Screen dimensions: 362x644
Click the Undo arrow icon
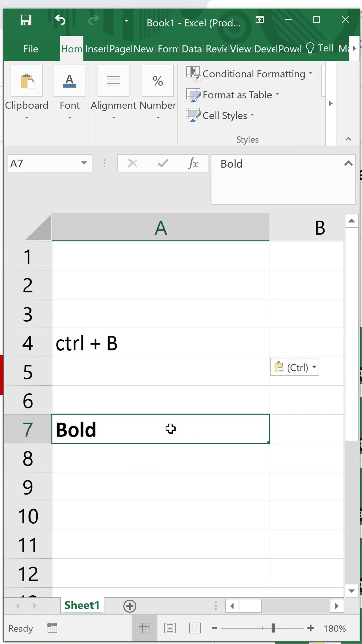click(60, 20)
